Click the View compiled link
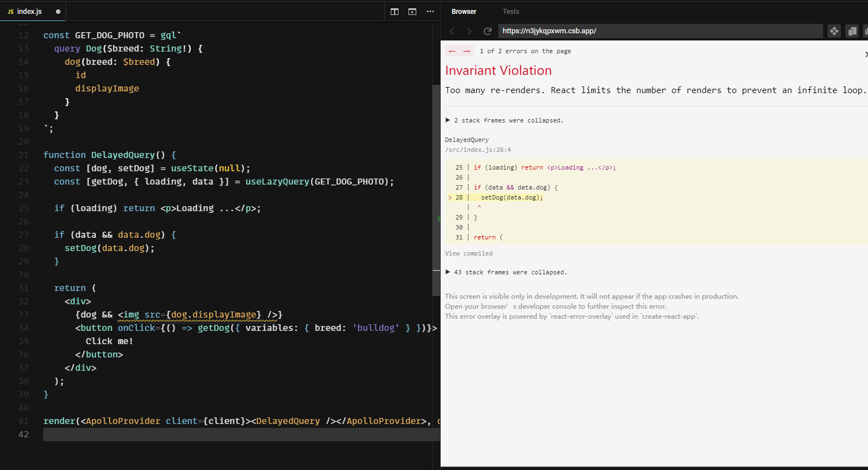 click(469, 253)
